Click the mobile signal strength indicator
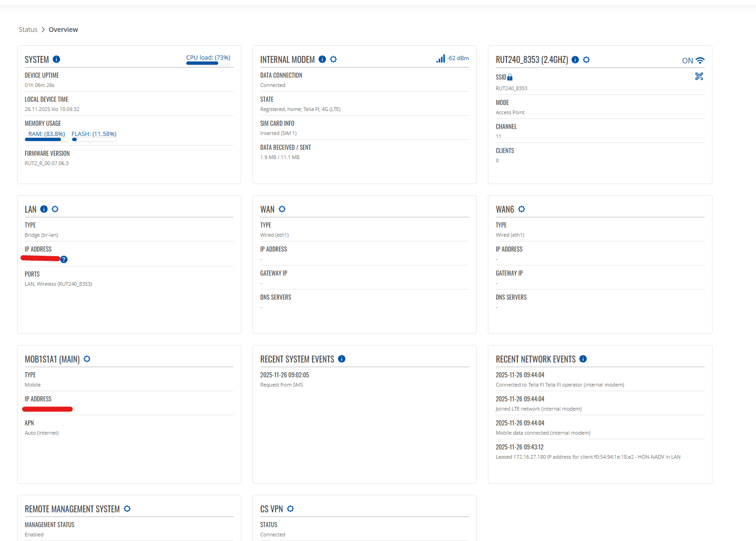This screenshot has height=541, width=756. (x=440, y=59)
